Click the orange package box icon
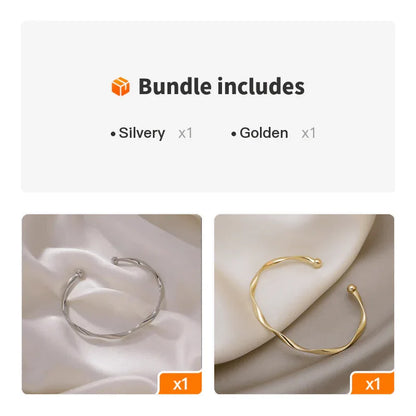416x416 pixels. click(120, 86)
